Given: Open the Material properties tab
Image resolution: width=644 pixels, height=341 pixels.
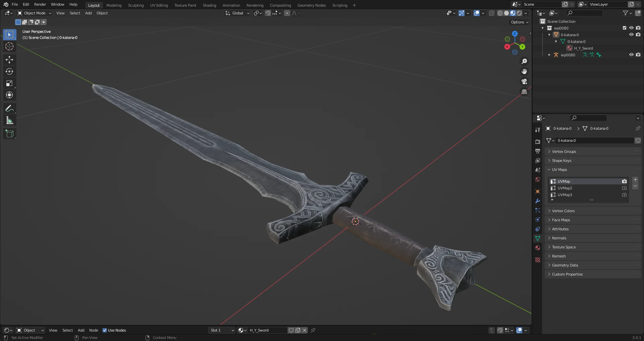Looking at the screenshot, I should [538, 248].
